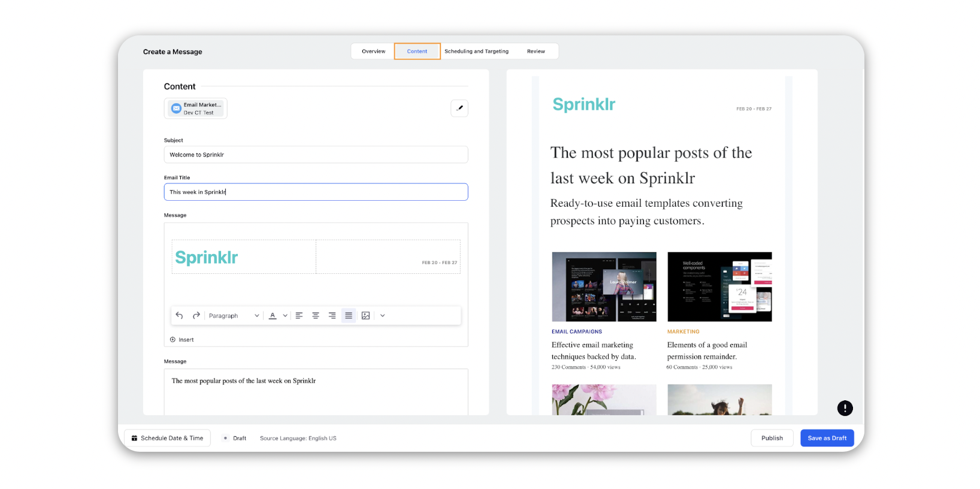Click 'Elements of a good email' headline
The height and width of the screenshot is (489, 980).
707,351
